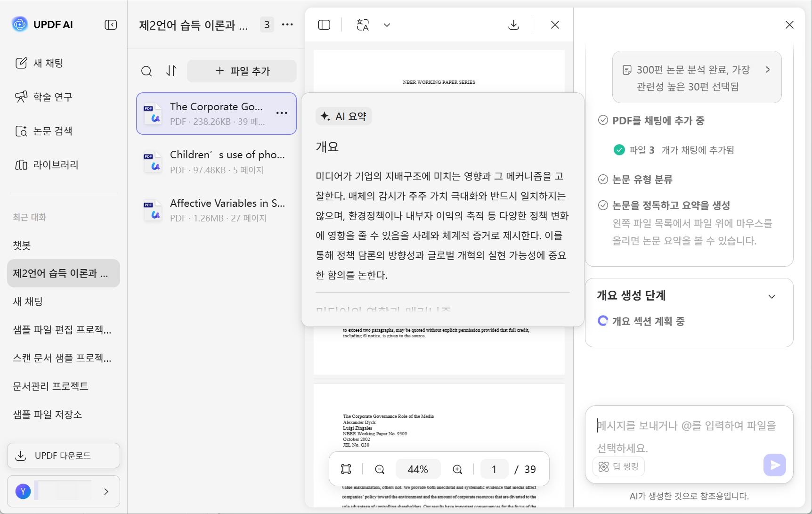Click the 최근 대화 section label
The height and width of the screenshot is (514, 812).
30,217
